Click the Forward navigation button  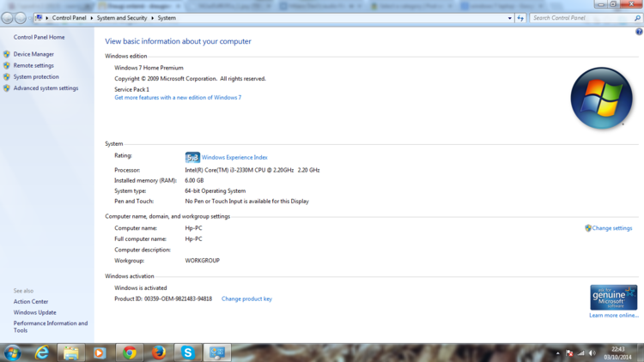(20, 18)
